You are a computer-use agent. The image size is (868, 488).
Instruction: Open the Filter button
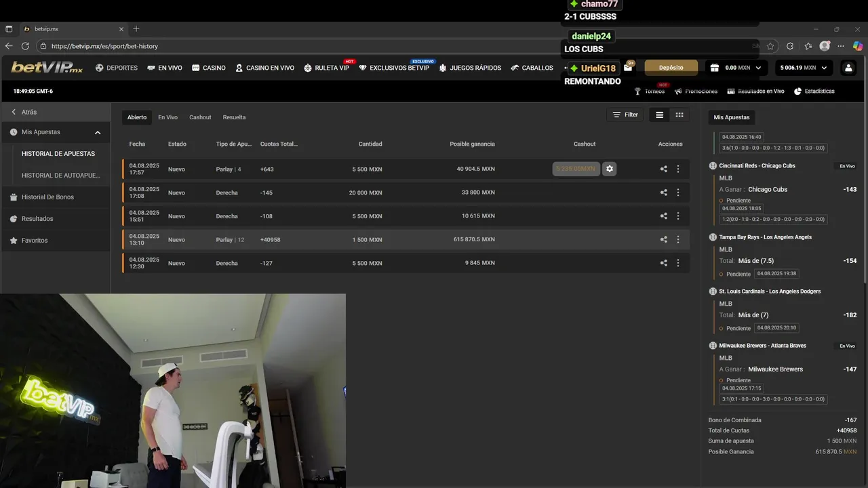pyautogui.click(x=625, y=115)
